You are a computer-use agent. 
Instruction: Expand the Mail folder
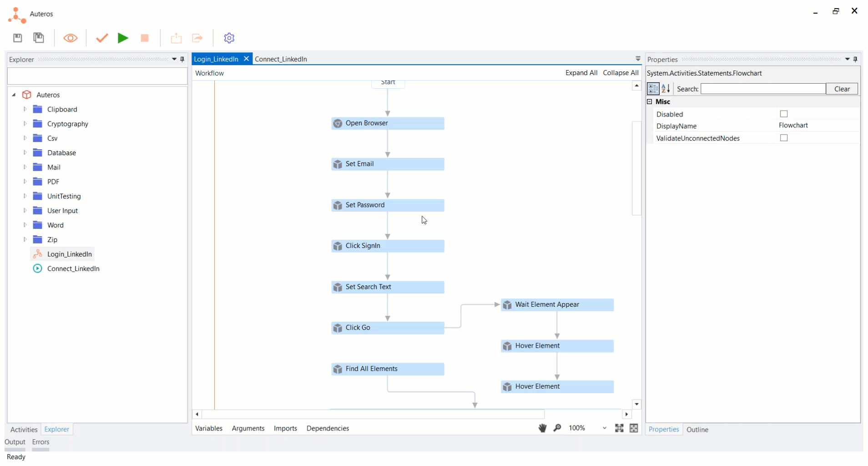[x=25, y=167]
